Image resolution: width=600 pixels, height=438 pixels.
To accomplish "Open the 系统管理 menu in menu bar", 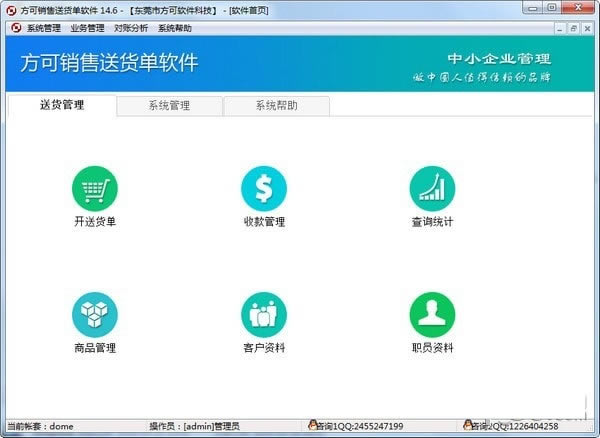I will 43,28.
